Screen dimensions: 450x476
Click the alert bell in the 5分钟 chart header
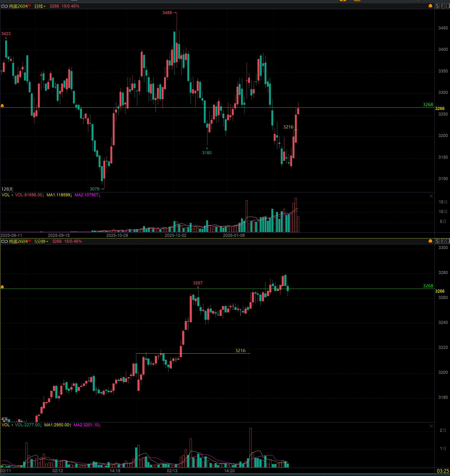(x=430, y=241)
